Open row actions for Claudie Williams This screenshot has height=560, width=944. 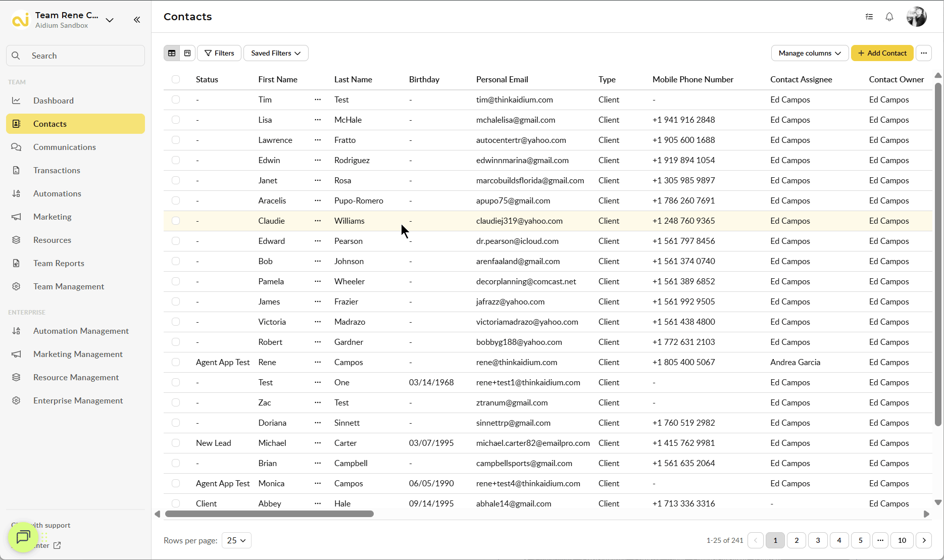(x=318, y=221)
